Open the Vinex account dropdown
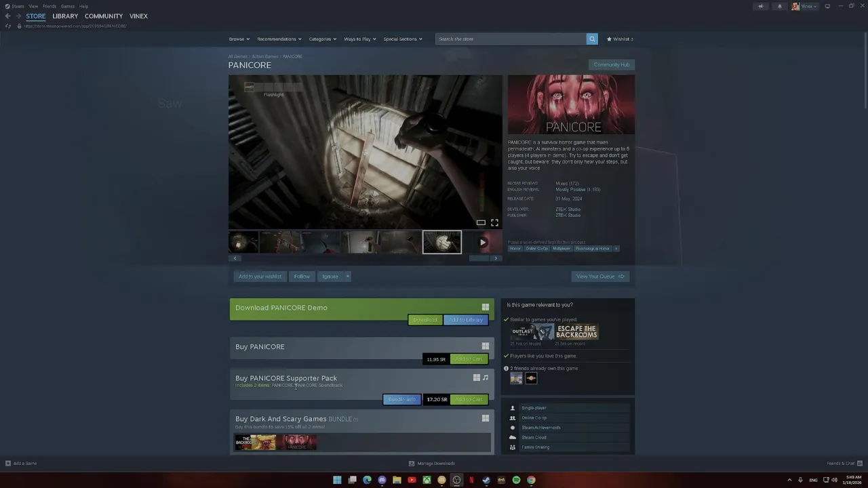The height and width of the screenshot is (488, 868). [804, 6]
